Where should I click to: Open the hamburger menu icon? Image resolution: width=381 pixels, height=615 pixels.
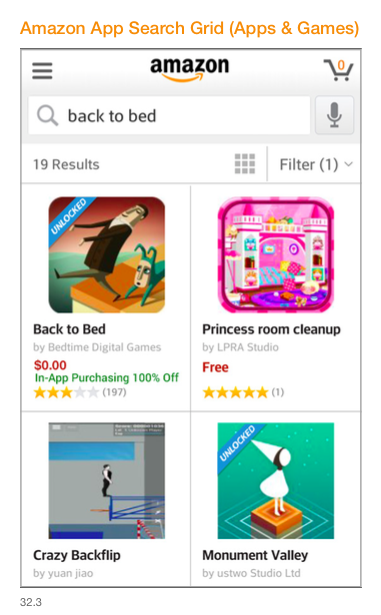pos(42,71)
